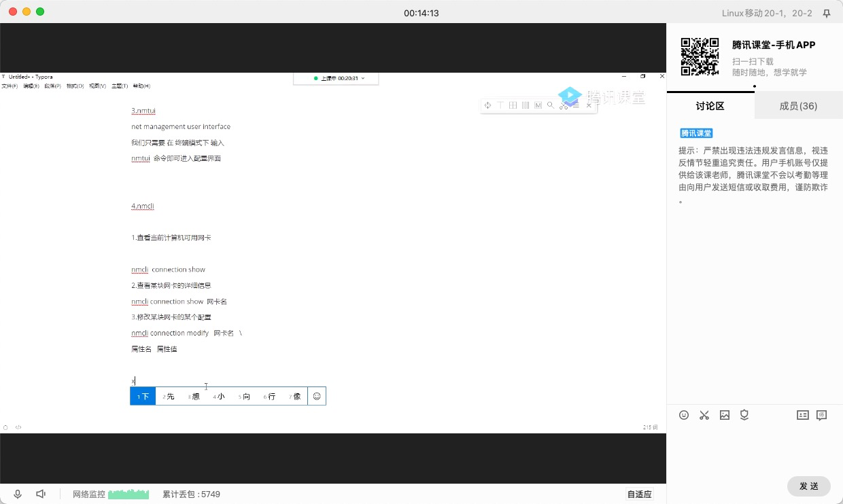Select IME candidate 2 先

169,396
